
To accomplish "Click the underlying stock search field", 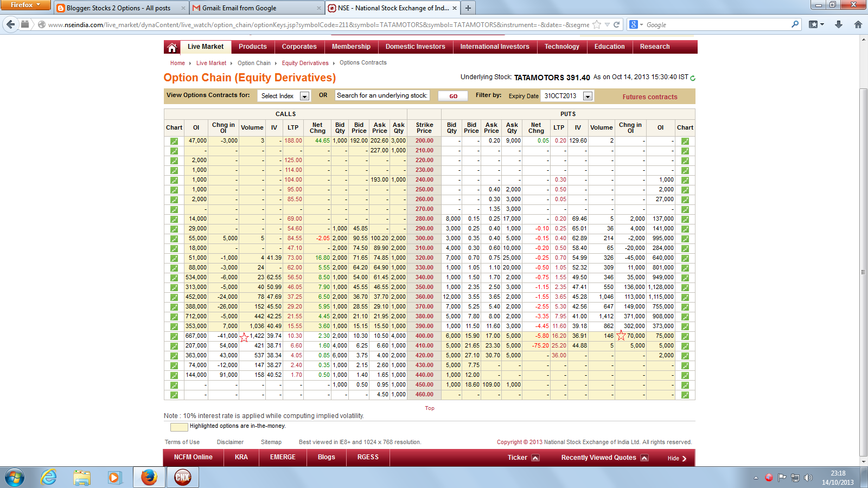I will pyautogui.click(x=382, y=95).
